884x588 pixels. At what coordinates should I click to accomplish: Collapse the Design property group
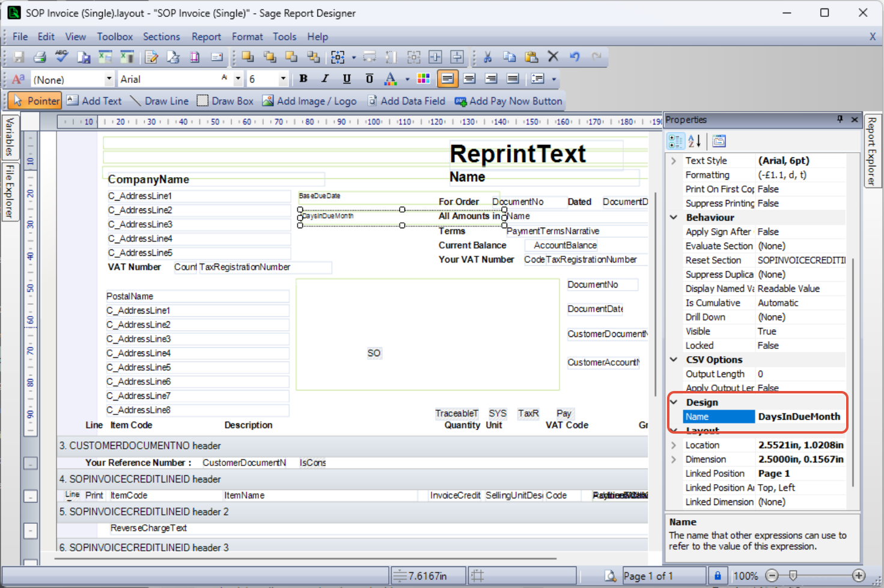[x=674, y=402]
